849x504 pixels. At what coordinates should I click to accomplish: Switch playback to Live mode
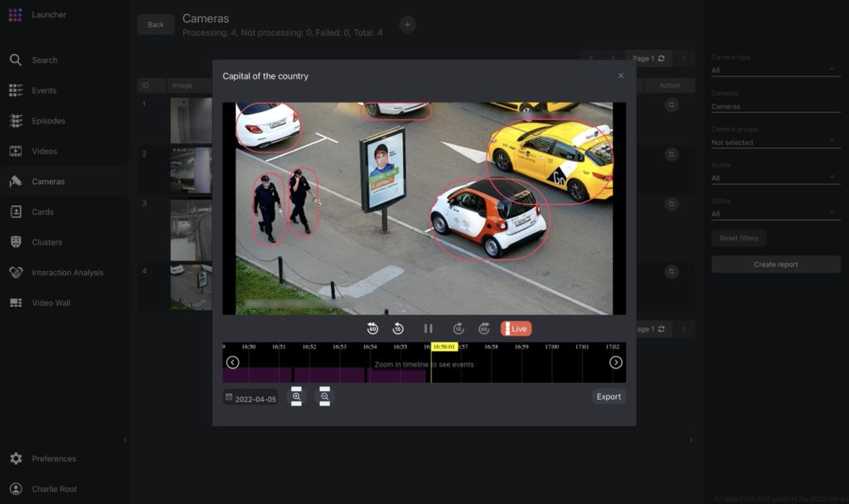(516, 328)
